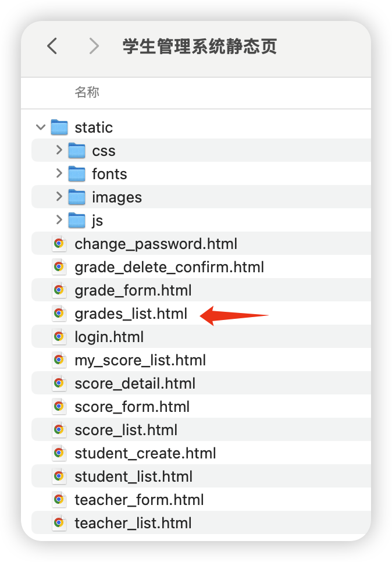
Task: Select the score_detail.html file
Action: [135, 383]
